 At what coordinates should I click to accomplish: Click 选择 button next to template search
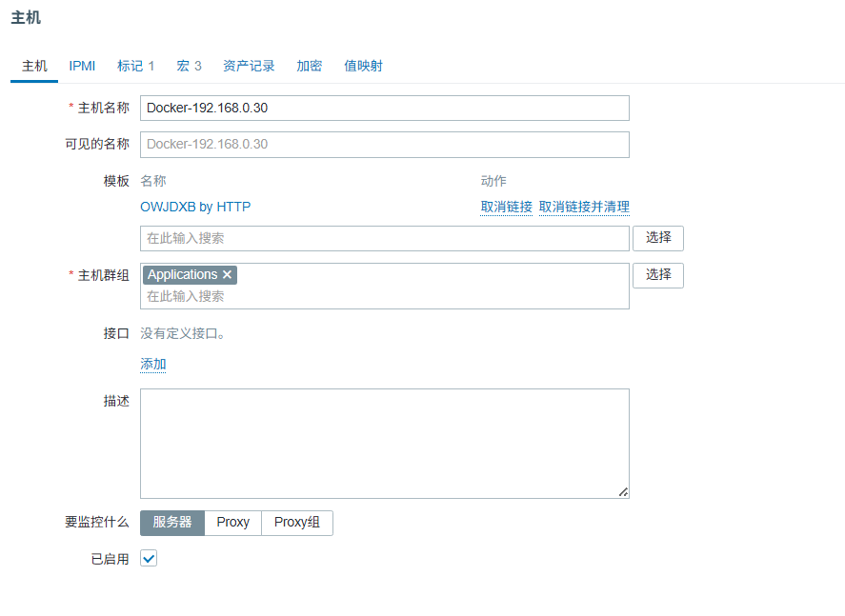658,238
